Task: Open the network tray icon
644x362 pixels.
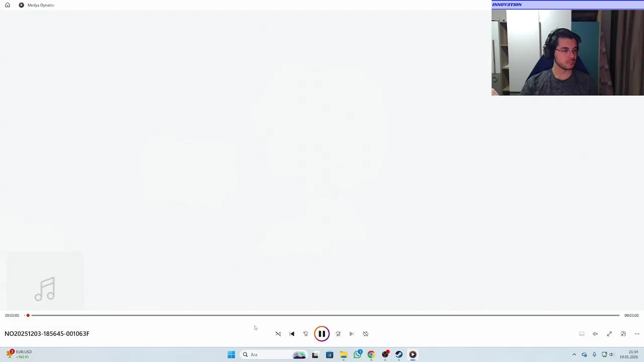Action: coord(604,354)
